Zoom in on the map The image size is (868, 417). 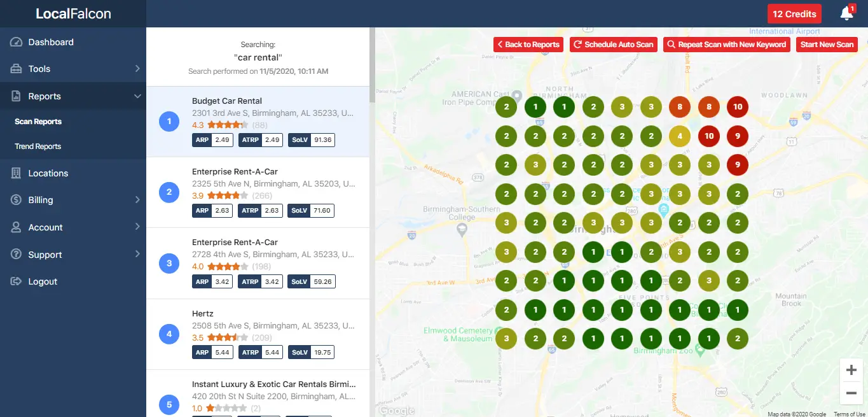point(851,371)
